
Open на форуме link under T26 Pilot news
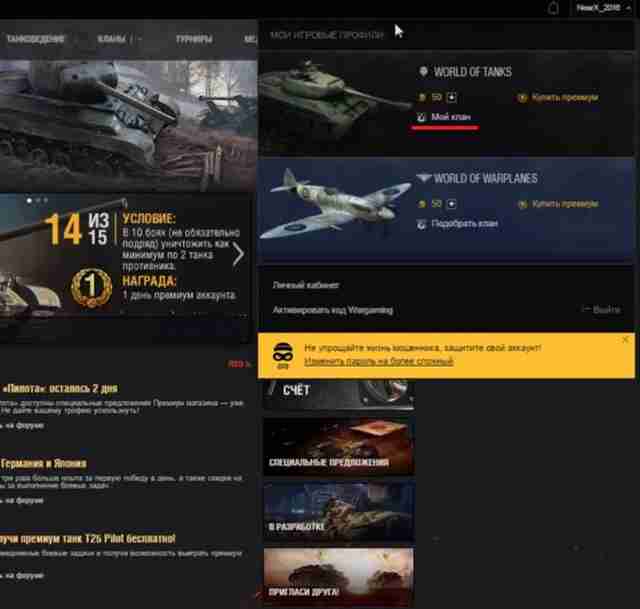24,576
